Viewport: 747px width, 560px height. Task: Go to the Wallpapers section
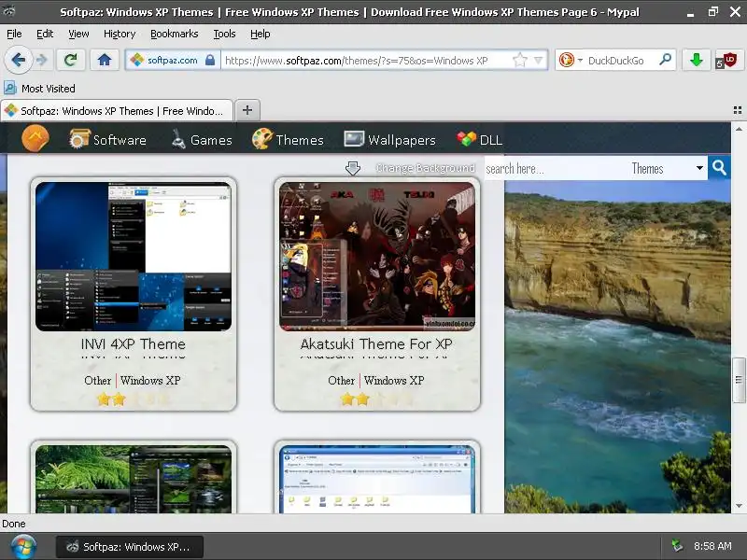point(390,139)
